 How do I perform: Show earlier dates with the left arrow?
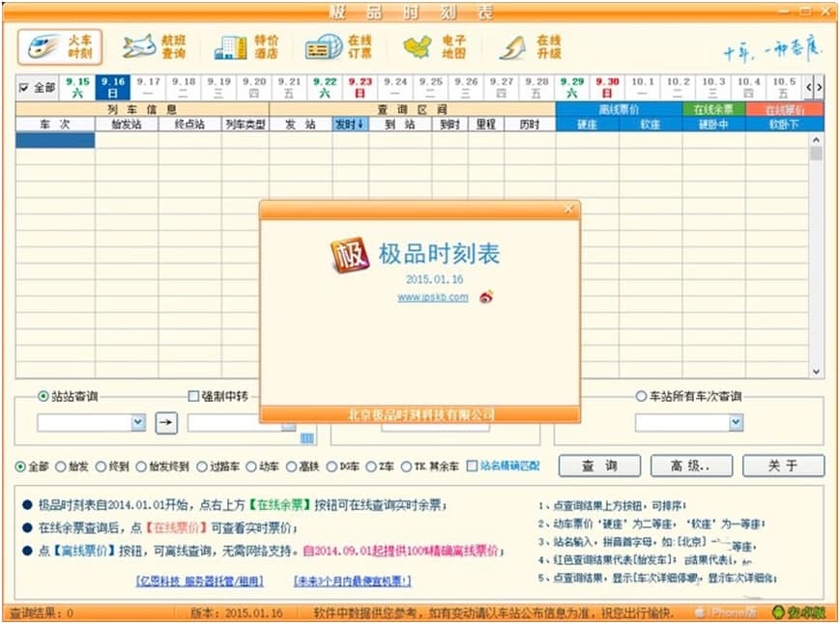click(809, 87)
